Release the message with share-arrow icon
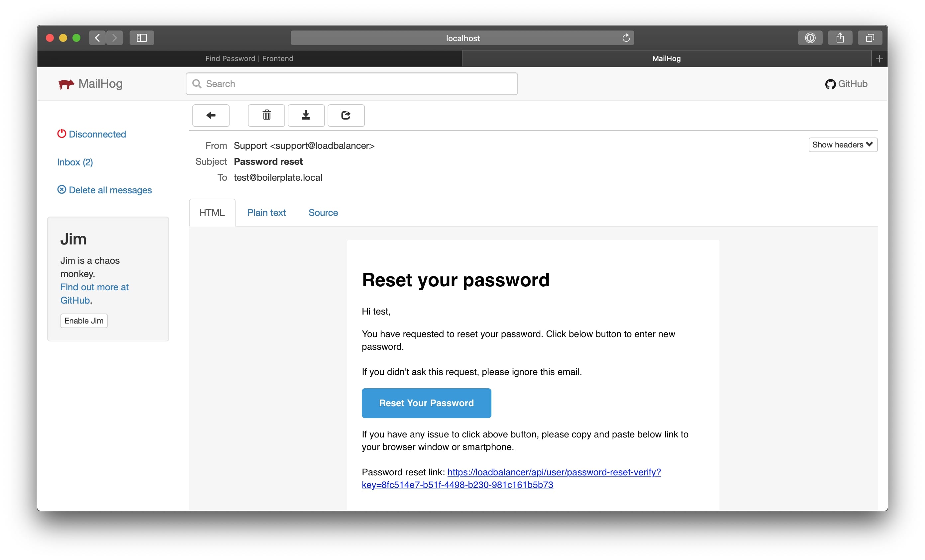 point(346,115)
